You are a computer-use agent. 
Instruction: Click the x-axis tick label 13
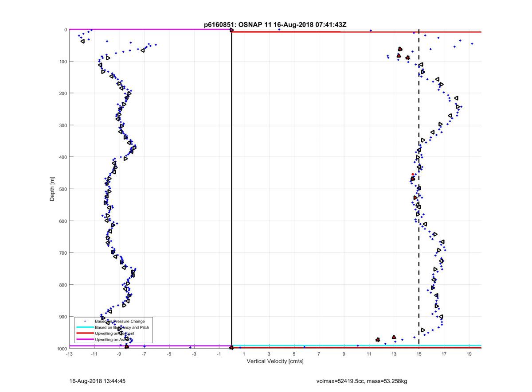[394, 354]
